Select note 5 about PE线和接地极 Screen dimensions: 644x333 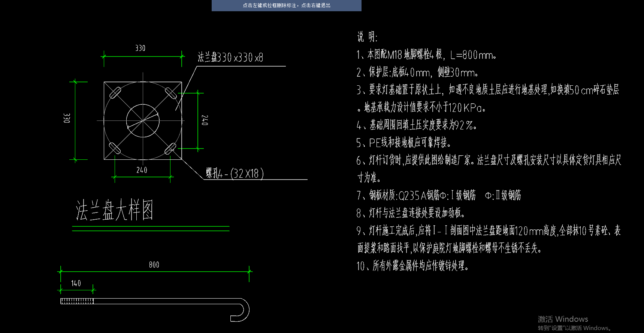pos(403,142)
